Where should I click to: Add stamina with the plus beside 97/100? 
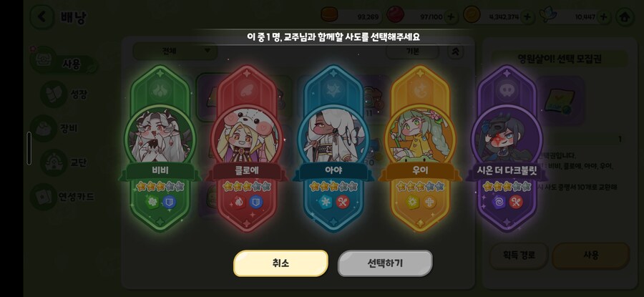[x=451, y=17]
